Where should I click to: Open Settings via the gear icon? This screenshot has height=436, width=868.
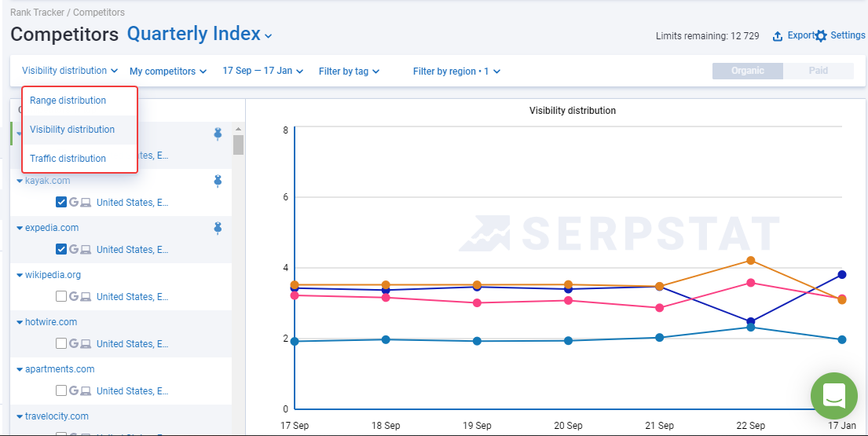(x=821, y=36)
